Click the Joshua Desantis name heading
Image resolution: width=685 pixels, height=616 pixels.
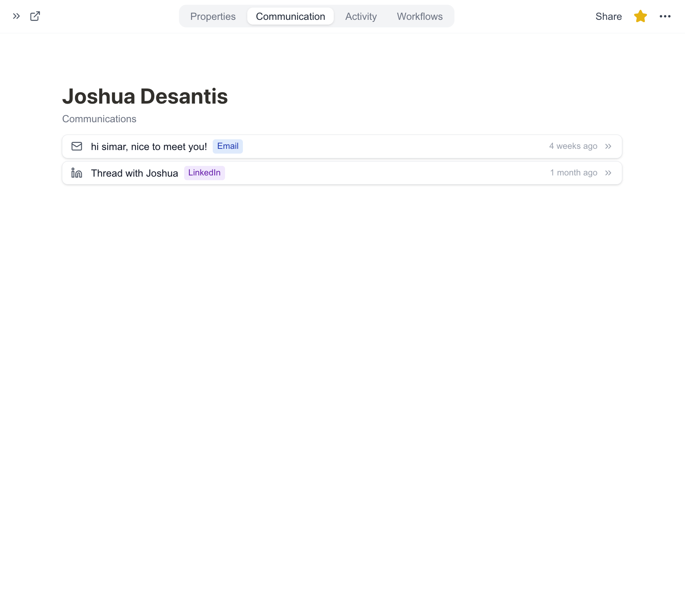click(x=145, y=96)
